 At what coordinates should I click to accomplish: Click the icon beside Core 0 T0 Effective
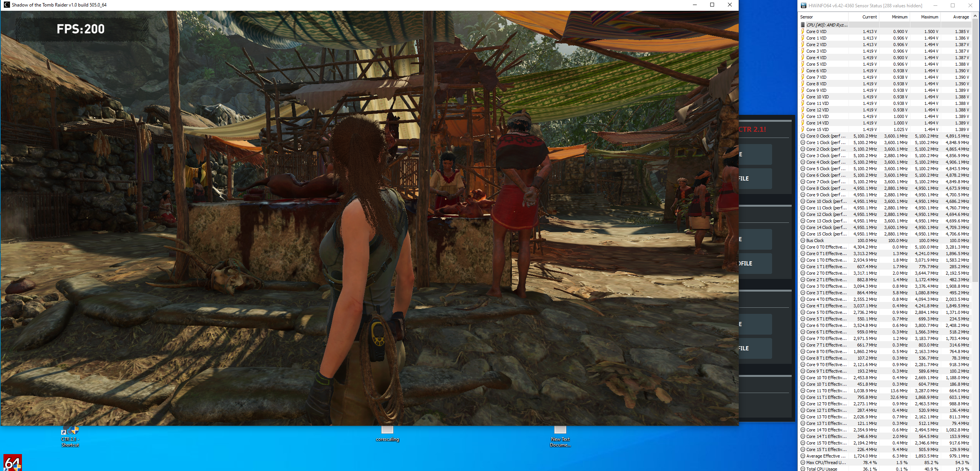pos(803,247)
